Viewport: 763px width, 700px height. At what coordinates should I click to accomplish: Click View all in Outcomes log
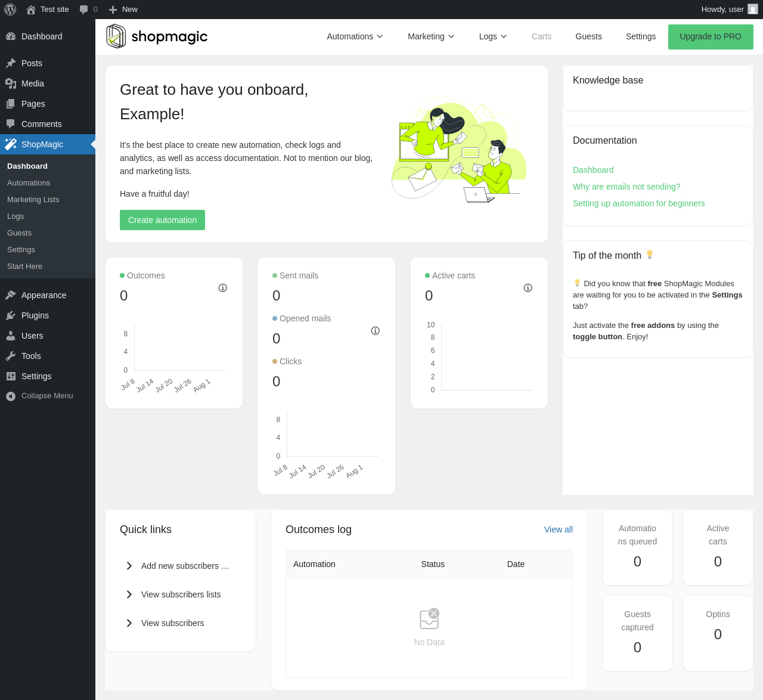559,529
